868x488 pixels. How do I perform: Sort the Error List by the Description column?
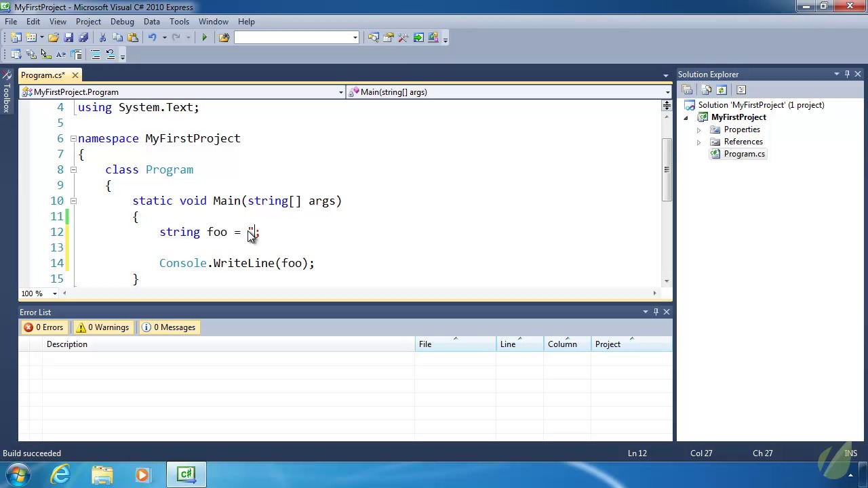tap(229, 344)
